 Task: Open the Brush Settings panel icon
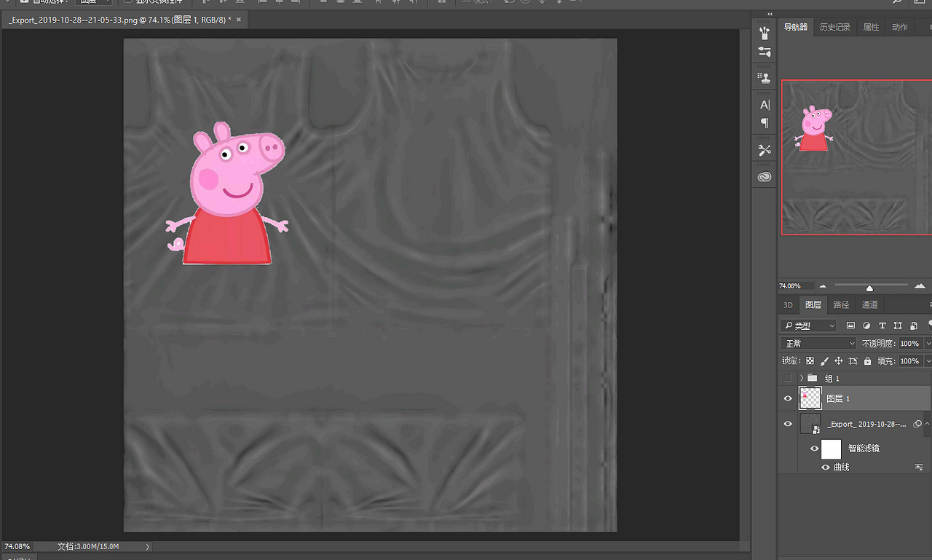765,52
